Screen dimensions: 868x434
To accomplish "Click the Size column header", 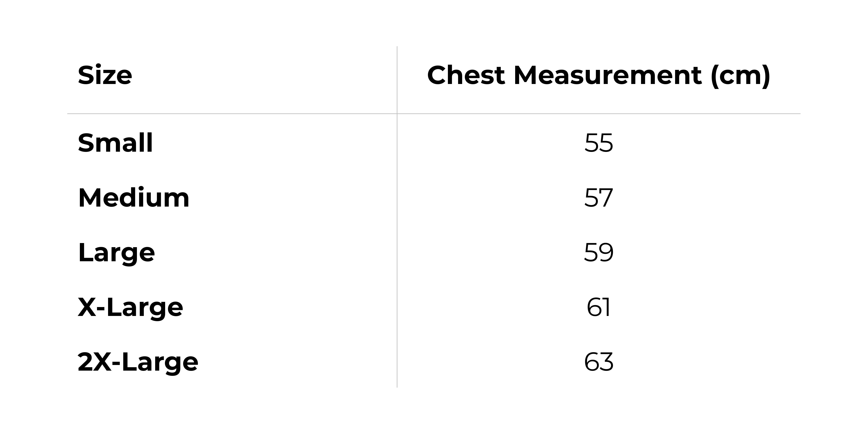I will (x=105, y=75).
